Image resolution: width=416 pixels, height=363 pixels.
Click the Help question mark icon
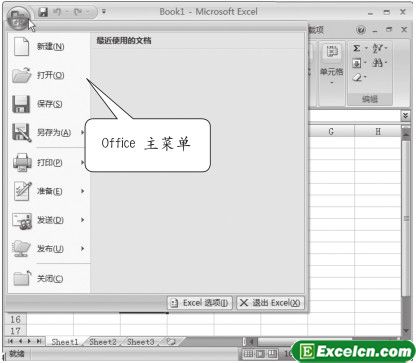[x=360, y=30]
